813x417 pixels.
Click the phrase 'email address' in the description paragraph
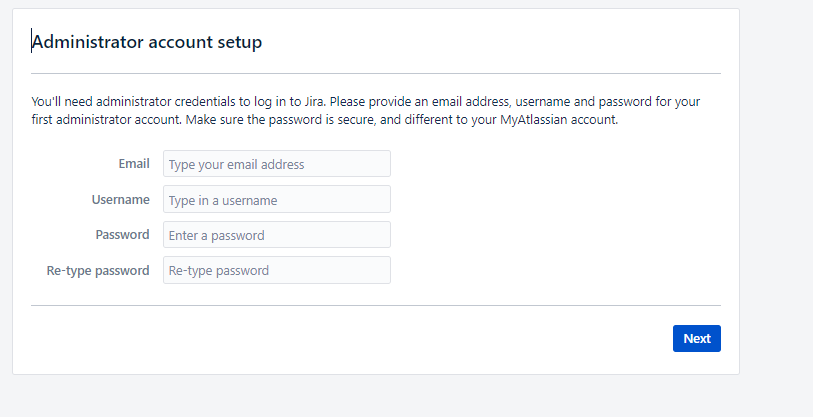[x=470, y=101]
